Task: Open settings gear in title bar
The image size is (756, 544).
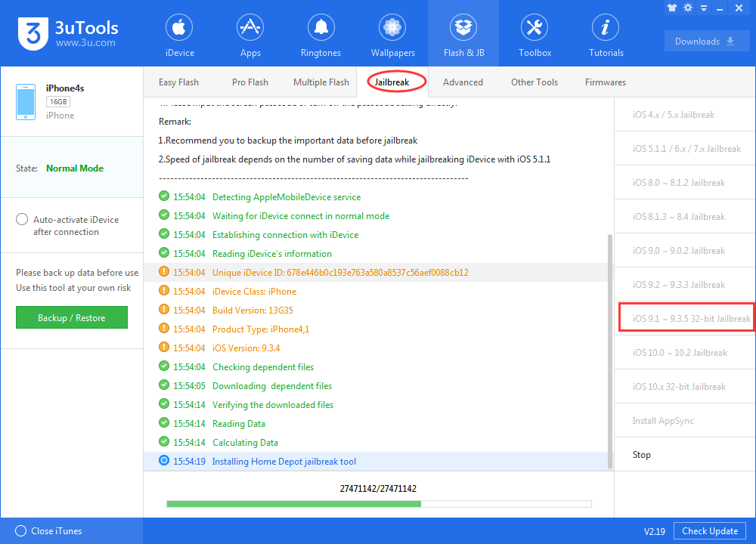Action: tap(688, 8)
